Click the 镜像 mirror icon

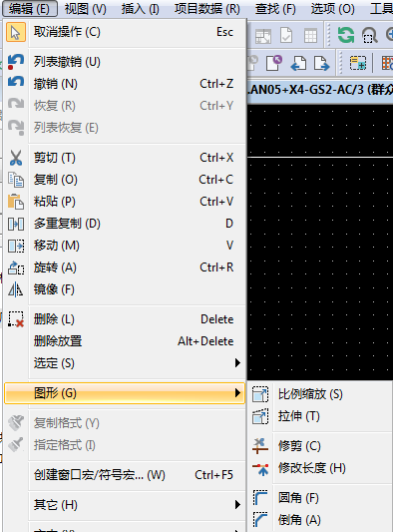(x=16, y=289)
